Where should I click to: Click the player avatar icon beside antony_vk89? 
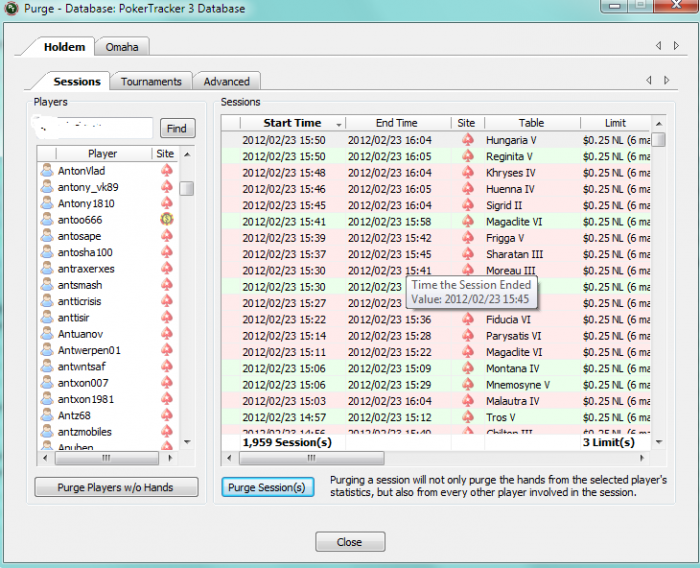click(x=47, y=187)
